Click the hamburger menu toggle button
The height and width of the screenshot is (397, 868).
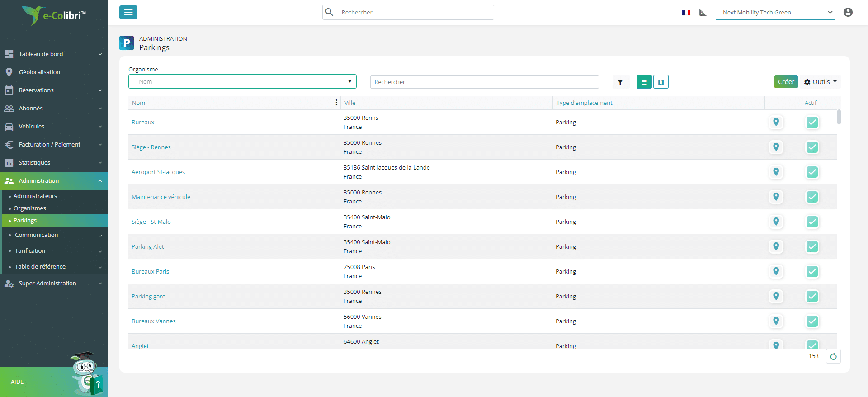pyautogui.click(x=128, y=12)
